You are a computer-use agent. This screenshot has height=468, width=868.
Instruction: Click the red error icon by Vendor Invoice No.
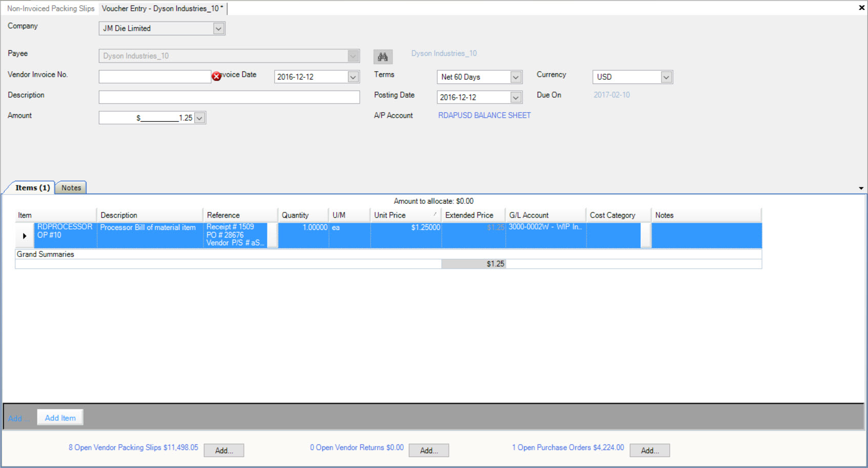[x=216, y=76]
